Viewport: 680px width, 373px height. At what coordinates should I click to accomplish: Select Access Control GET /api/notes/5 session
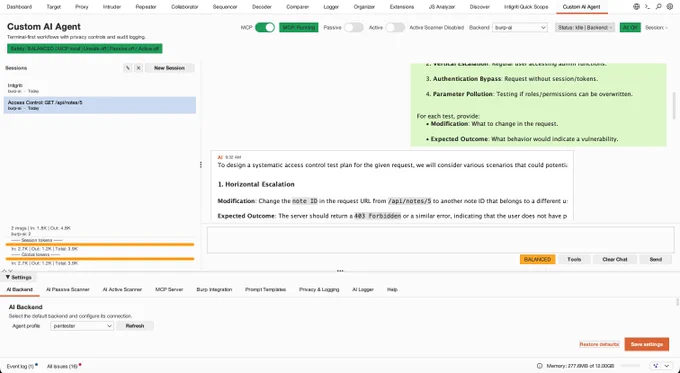click(100, 105)
